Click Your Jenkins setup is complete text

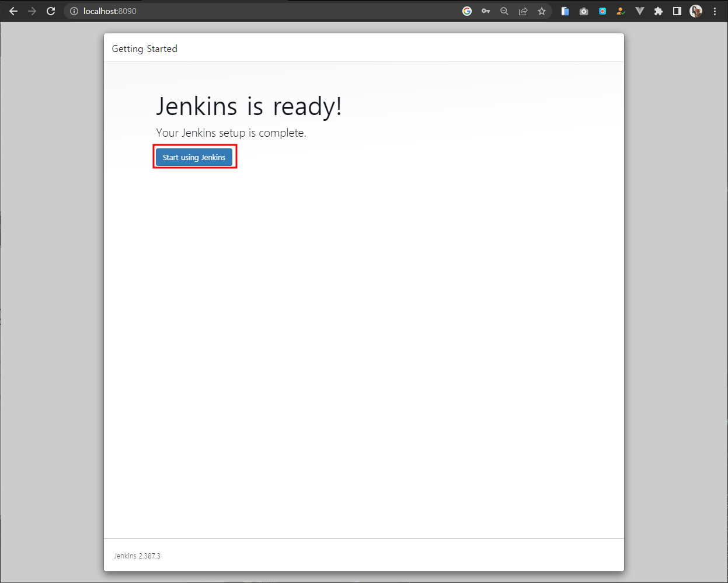pyautogui.click(x=231, y=133)
